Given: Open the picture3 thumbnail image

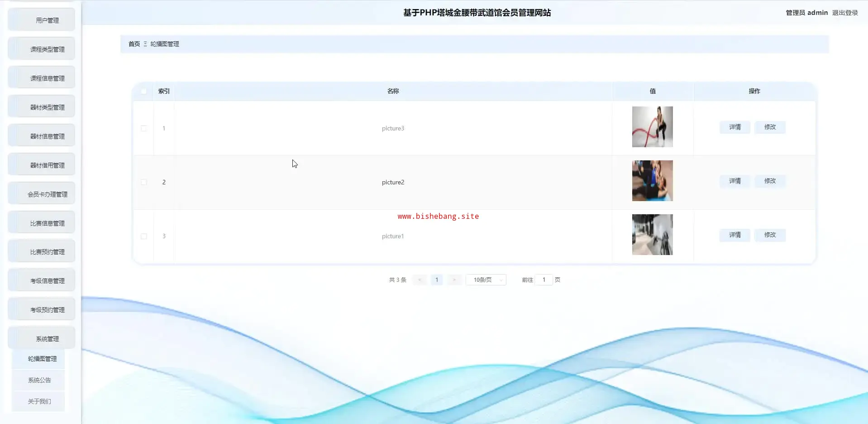Looking at the screenshot, I should (652, 127).
